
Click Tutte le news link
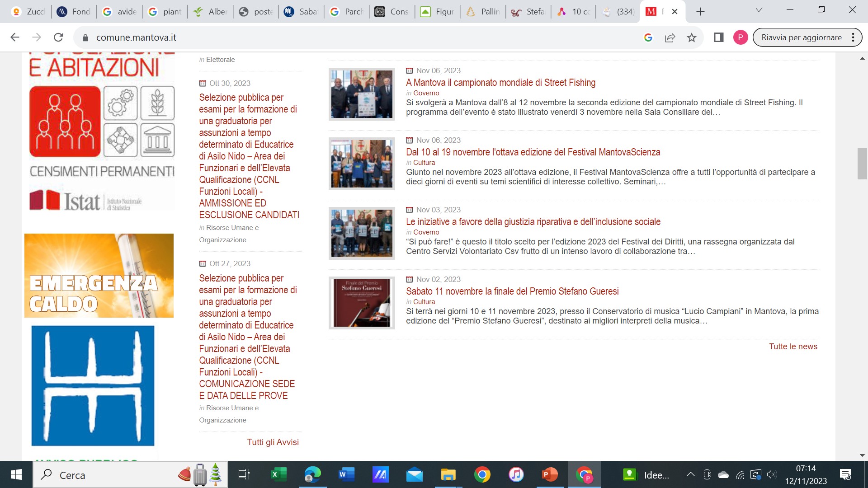(793, 347)
